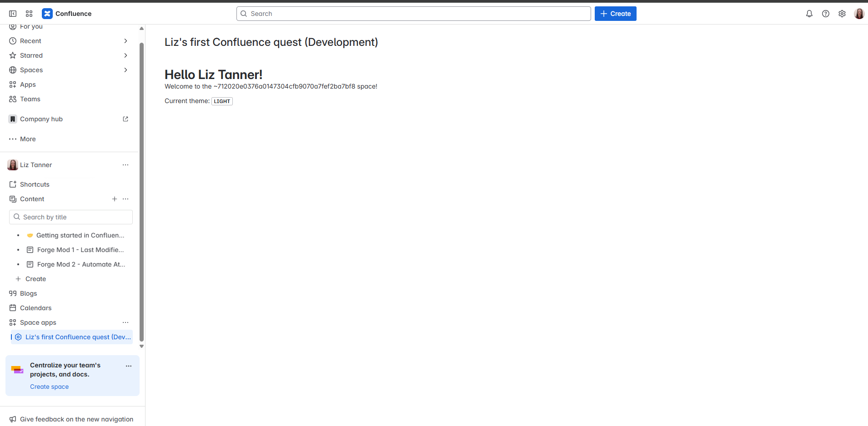Expand the Starred submenu chevron
This screenshot has width=868, height=426.
click(x=125, y=55)
